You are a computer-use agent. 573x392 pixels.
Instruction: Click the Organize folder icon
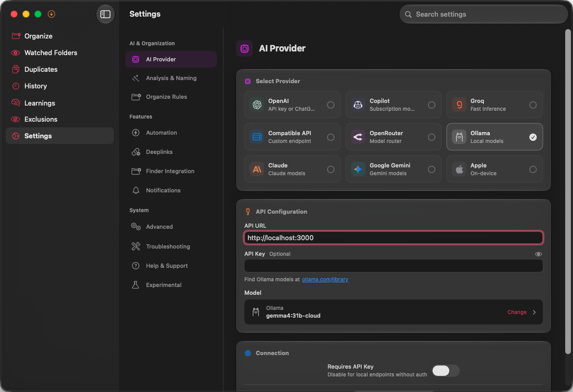[16, 36]
